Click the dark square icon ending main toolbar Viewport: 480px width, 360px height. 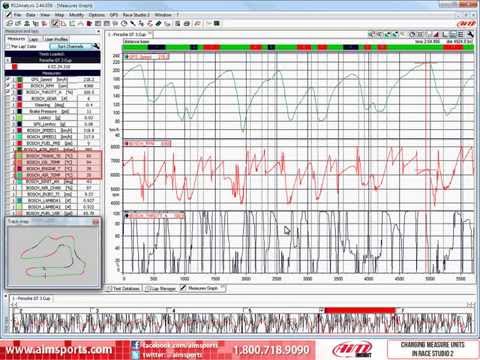pos(216,24)
